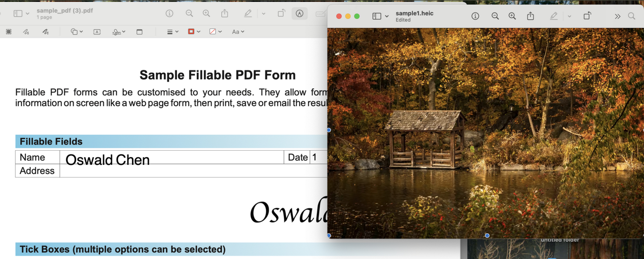
Task: Toggle Markup toolbar in PDF window
Action: (x=299, y=14)
